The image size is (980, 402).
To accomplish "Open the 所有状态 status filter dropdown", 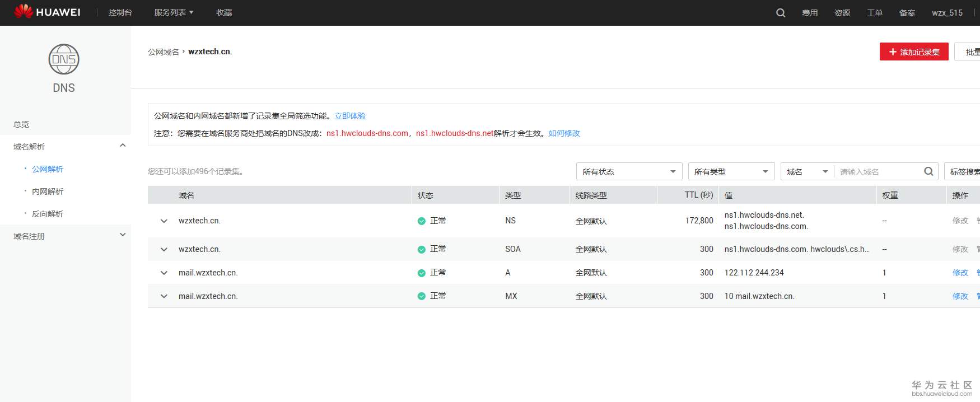I will [x=629, y=171].
